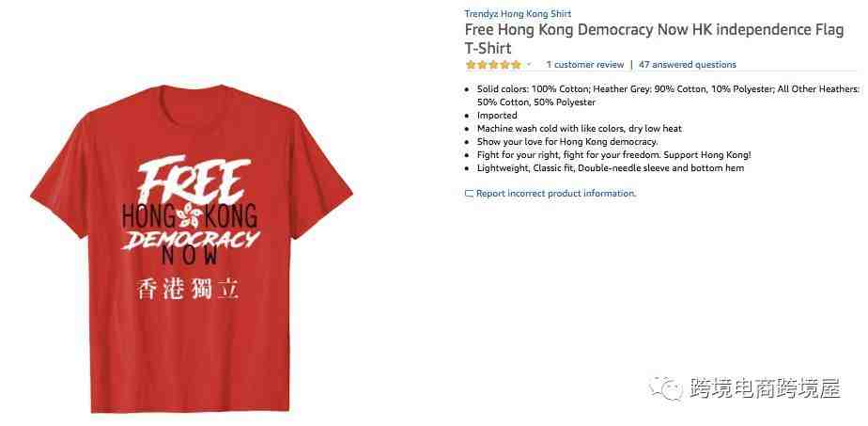Click the Lightweight, Classic fit bullet text
The height and width of the screenshot is (426, 868).
pos(611,168)
